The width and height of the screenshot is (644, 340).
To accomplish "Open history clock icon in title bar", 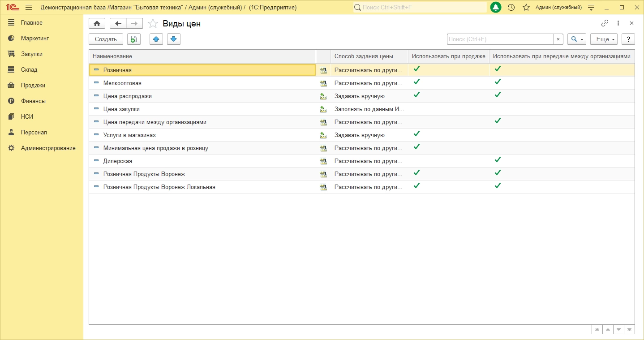I will [x=511, y=8].
